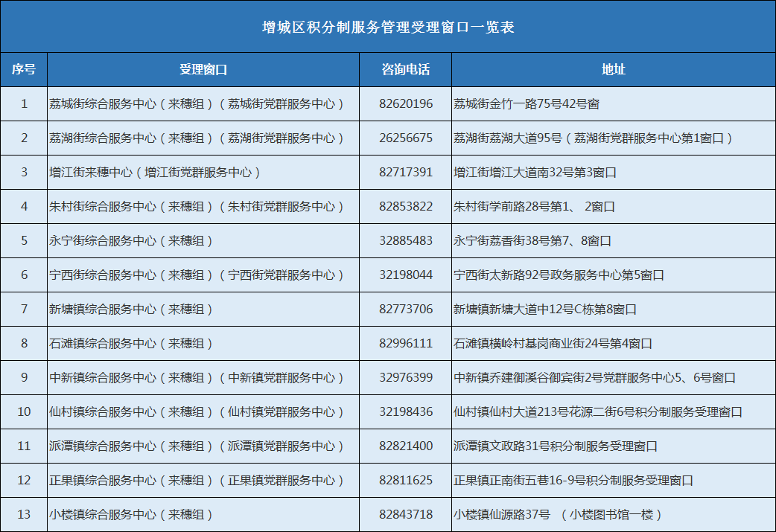Select address 宁西街太新路92号政务服务中心
This screenshot has height=532, width=776.
(538, 275)
